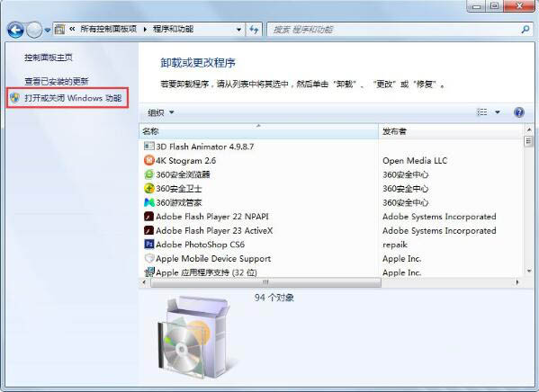539x392 pixels.
Task: Expand the view options dropdown arrow
Action: (497, 112)
